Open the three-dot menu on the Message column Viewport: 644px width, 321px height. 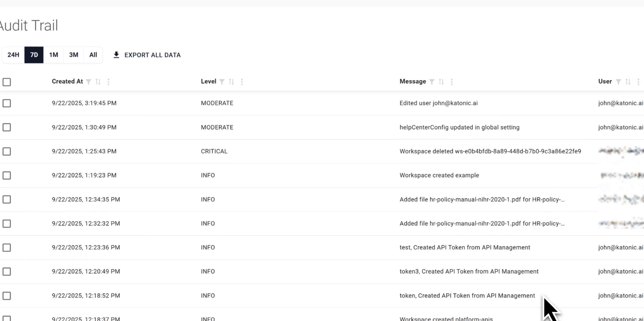coord(452,81)
